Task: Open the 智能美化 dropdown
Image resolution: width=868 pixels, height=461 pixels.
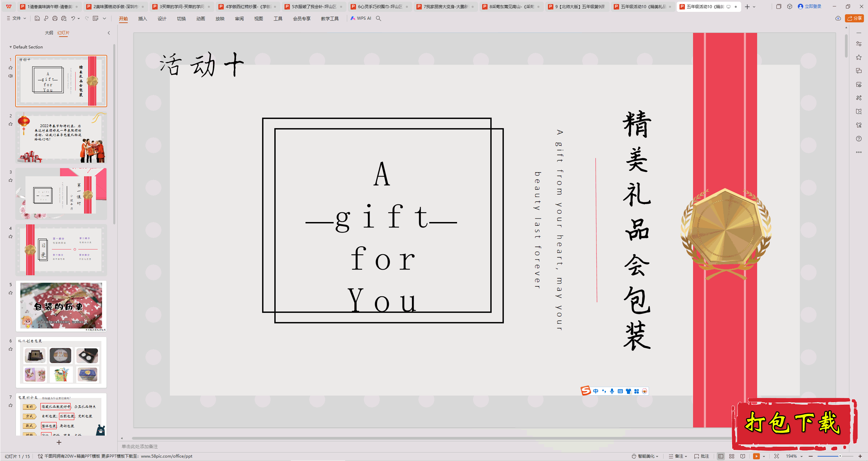Action: pyautogui.click(x=645, y=456)
